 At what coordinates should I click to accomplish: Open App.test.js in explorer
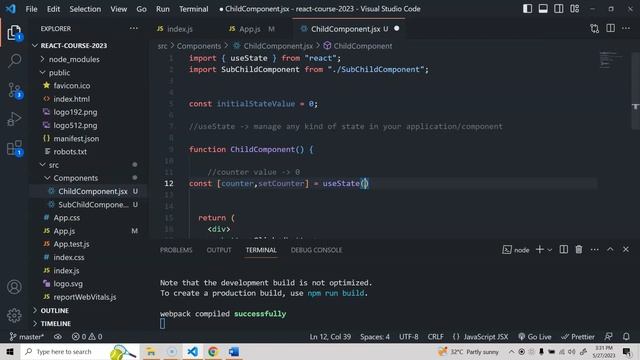[x=71, y=244]
